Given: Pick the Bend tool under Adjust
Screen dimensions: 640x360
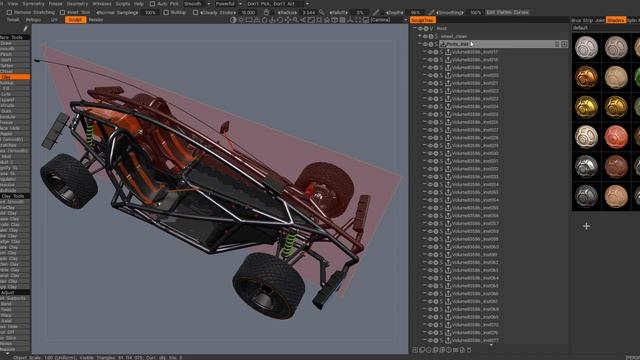Looking at the screenshot, I should (x=15, y=304).
